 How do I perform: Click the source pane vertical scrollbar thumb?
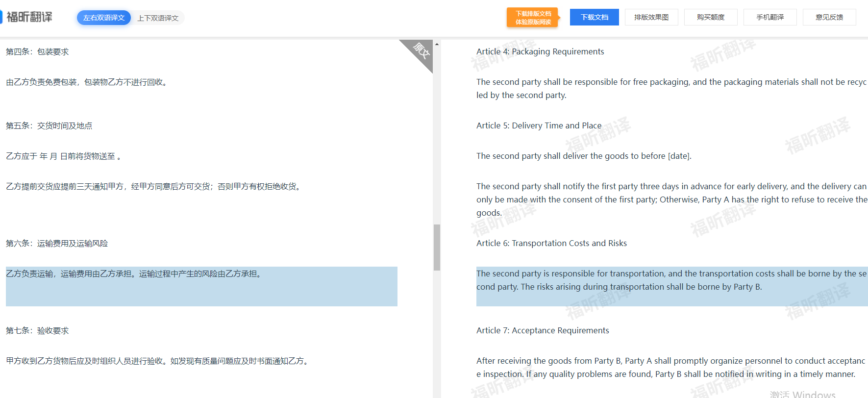[437, 248]
